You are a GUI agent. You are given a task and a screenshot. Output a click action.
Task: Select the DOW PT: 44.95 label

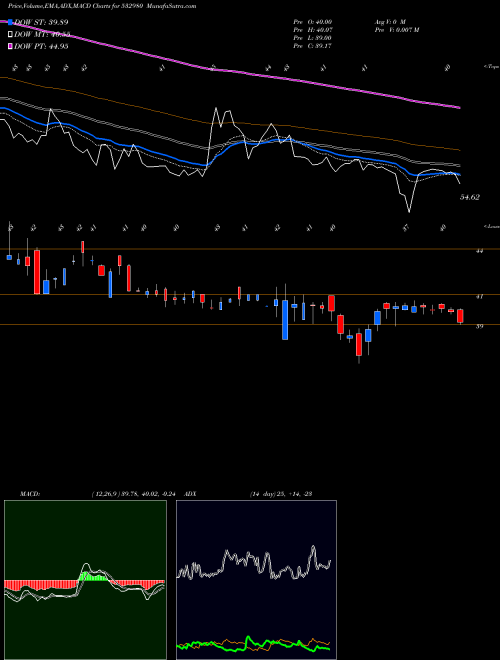click(x=41, y=46)
